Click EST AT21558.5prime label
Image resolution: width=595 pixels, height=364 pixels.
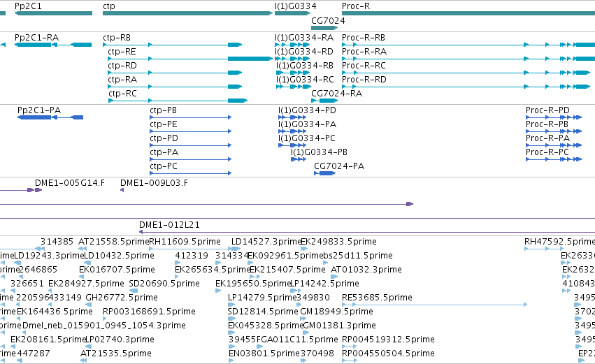point(114,242)
